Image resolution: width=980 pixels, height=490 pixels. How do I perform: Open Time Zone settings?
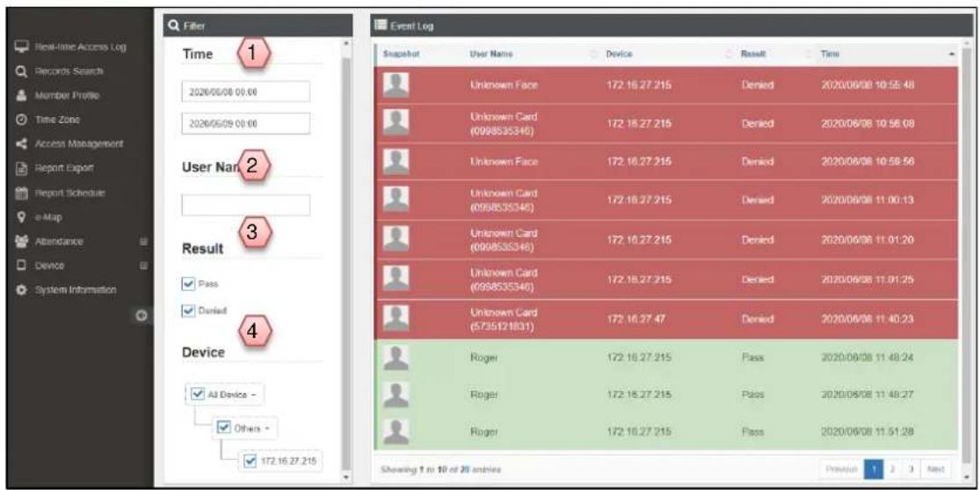pyautogui.click(x=57, y=119)
